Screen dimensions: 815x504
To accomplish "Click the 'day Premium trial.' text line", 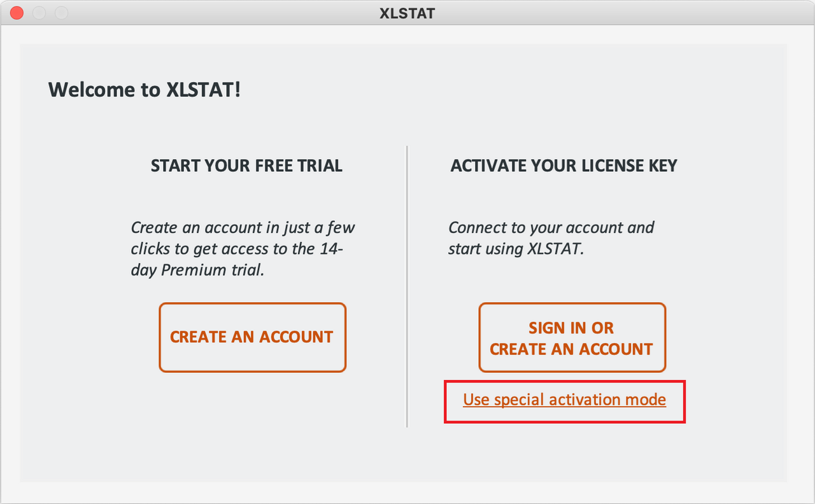I will (197, 269).
